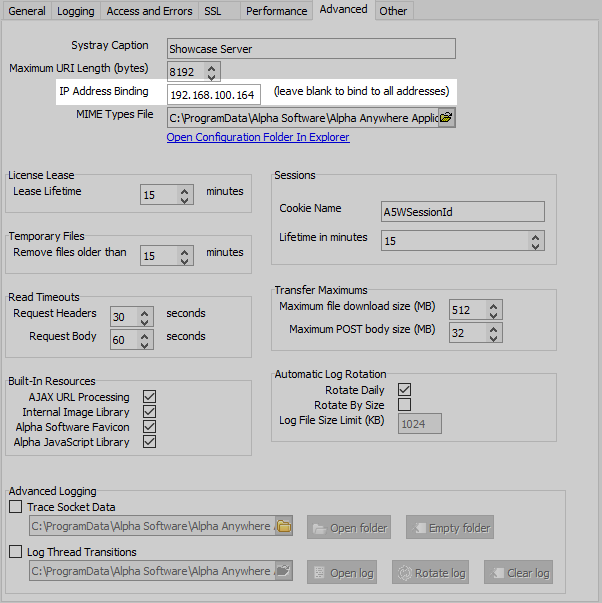
Task: Toggle Internal Image Library checkbox
Action: (x=149, y=411)
